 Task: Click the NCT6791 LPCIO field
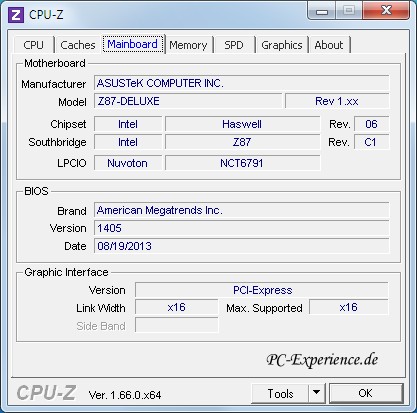click(242, 163)
